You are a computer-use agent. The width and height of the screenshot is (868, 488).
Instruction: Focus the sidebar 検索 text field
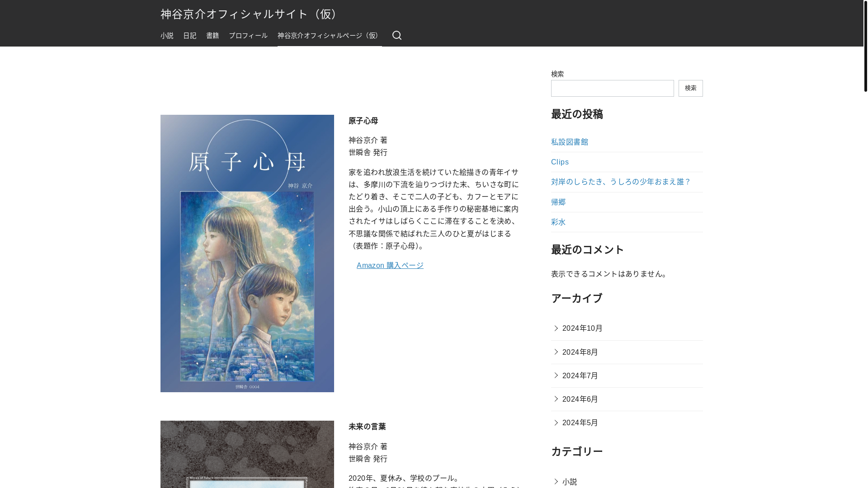pos(612,88)
